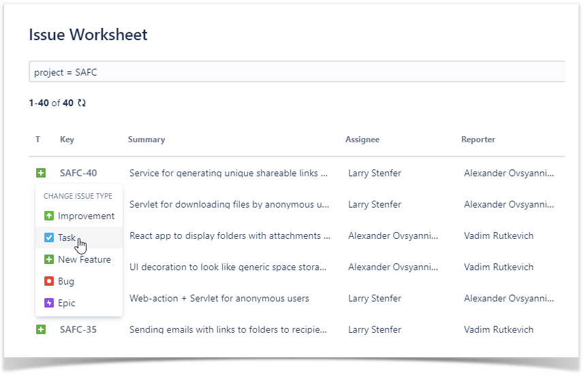Click the T issue type column header
This screenshot has width=588, height=377.
(38, 140)
